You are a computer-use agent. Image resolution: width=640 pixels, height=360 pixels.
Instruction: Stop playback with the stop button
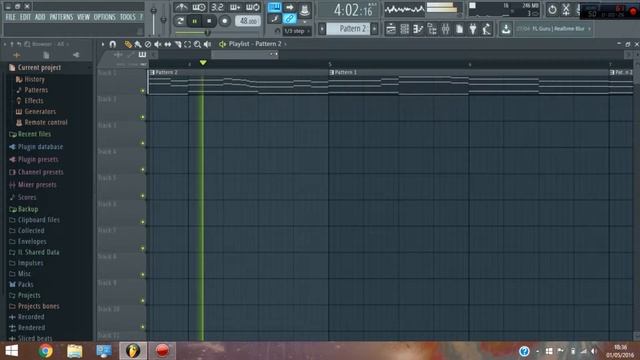[209, 21]
